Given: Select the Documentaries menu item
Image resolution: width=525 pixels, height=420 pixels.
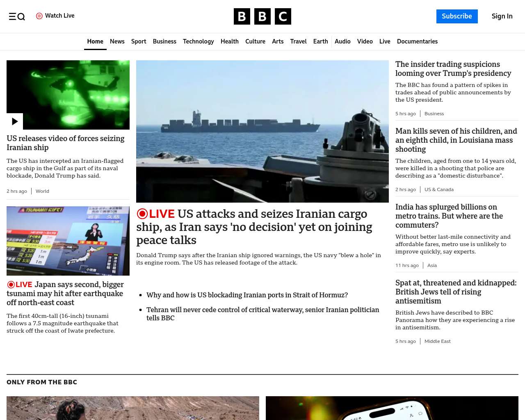Looking at the screenshot, I should point(417,41).
